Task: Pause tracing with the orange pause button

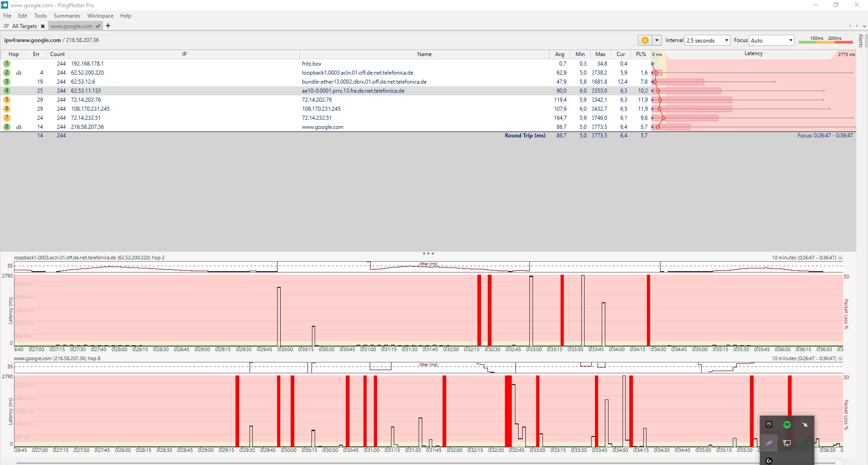Action: [645, 40]
